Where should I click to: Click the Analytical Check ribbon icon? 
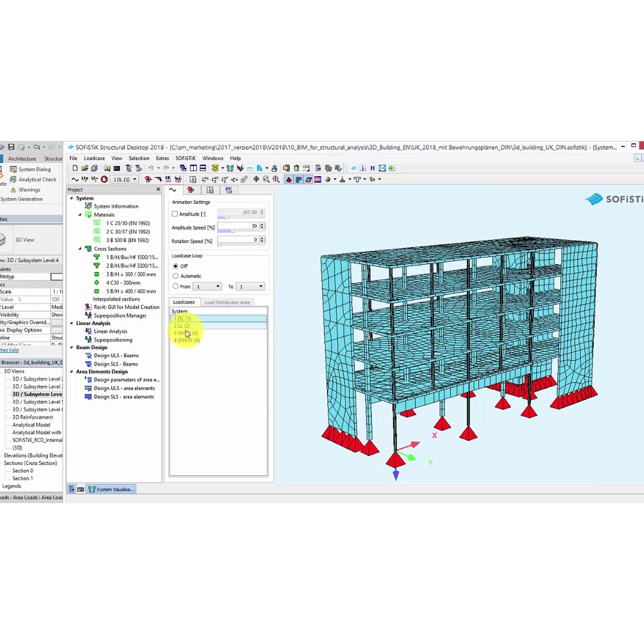point(13,179)
